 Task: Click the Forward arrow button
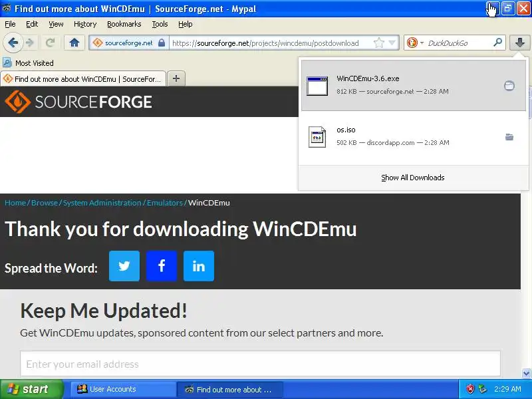pos(30,43)
